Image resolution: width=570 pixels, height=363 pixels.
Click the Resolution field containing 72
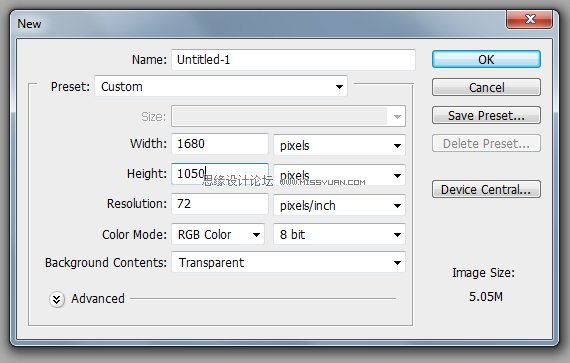[220, 204]
